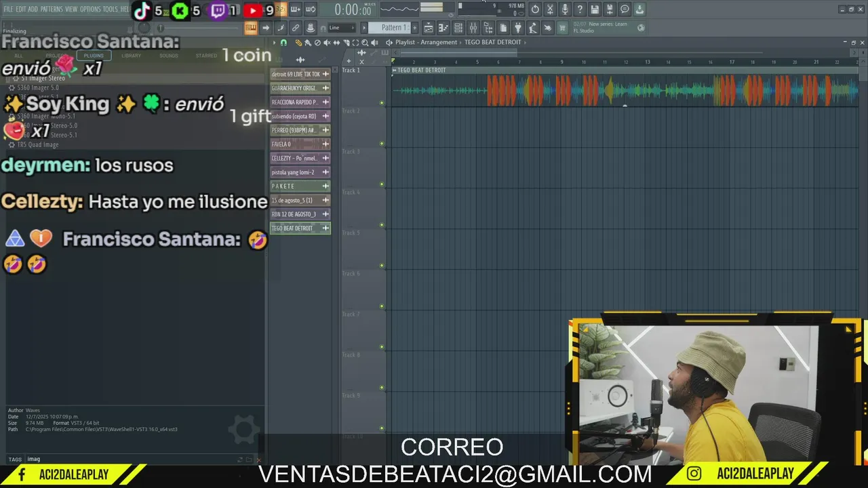Toggle Track 5 mute green light
Image resolution: width=868 pixels, height=488 pixels.
click(382, 266)
